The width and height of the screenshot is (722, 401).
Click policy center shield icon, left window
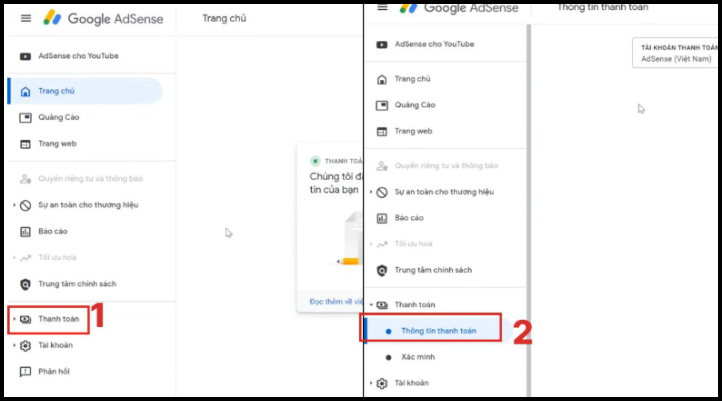[x=25, y=284]
